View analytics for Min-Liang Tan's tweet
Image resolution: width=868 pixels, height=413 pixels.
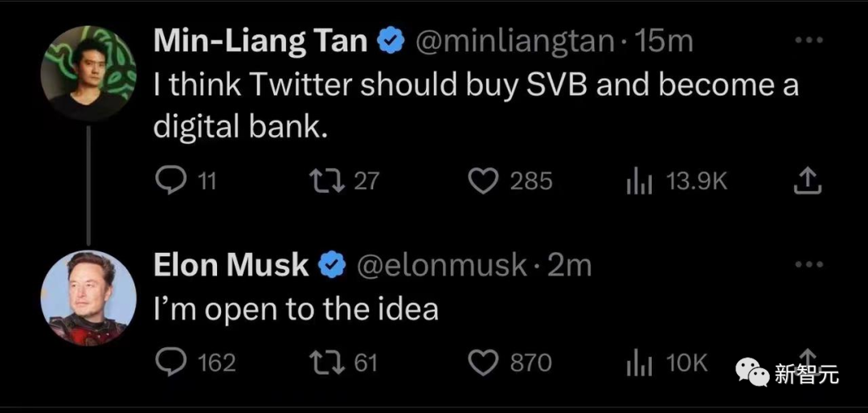click(637, 182)
